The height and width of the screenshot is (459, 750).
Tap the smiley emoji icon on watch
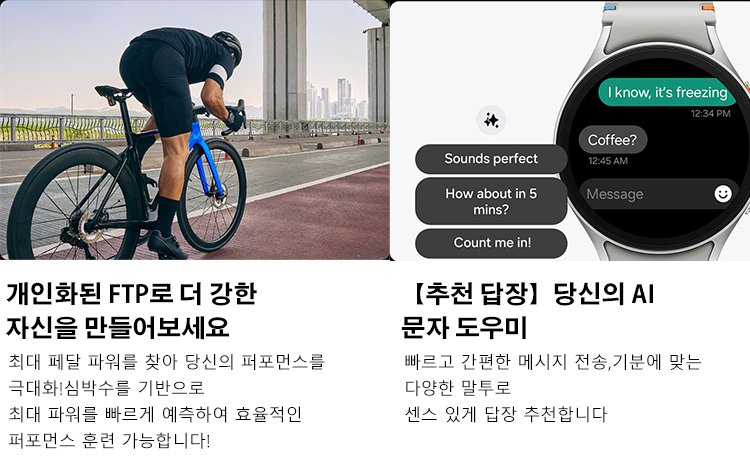coord(723,194)
